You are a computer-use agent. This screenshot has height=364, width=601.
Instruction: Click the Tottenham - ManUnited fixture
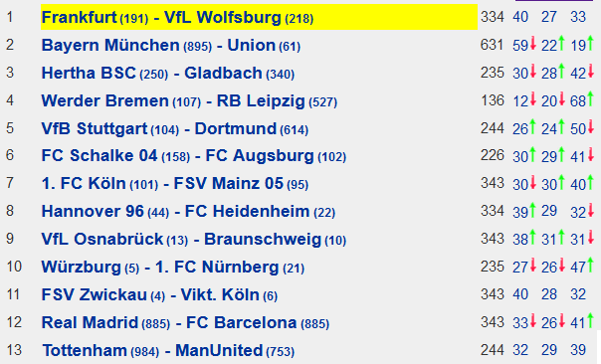click(168, 351)
